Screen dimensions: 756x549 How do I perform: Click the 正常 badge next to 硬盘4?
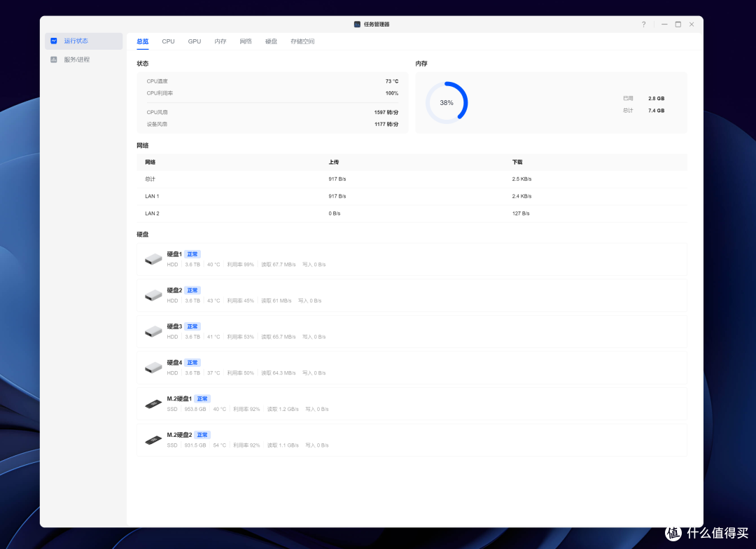(x=192, y=363)
